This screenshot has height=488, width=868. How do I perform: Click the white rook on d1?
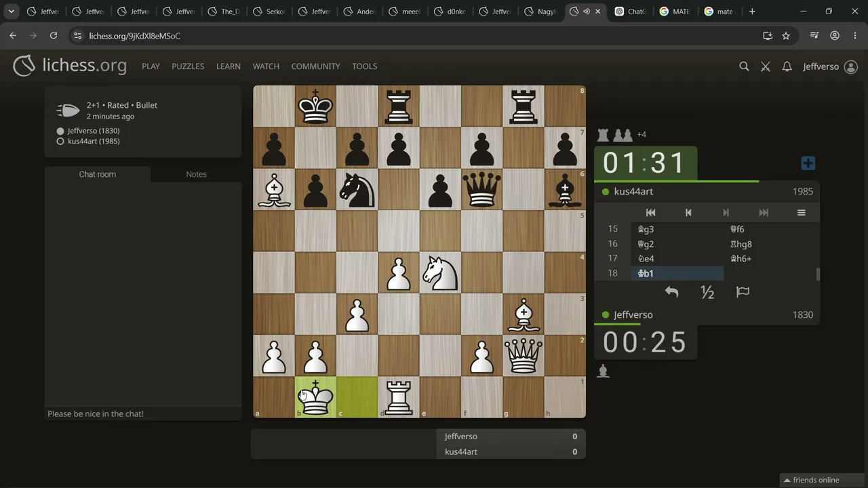tap(399, 397)
